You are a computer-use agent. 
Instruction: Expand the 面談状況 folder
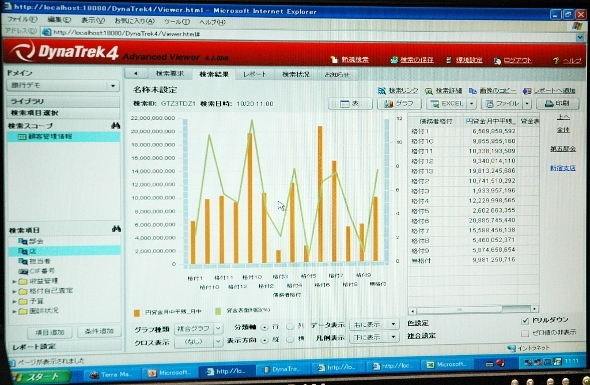point(14,312)
